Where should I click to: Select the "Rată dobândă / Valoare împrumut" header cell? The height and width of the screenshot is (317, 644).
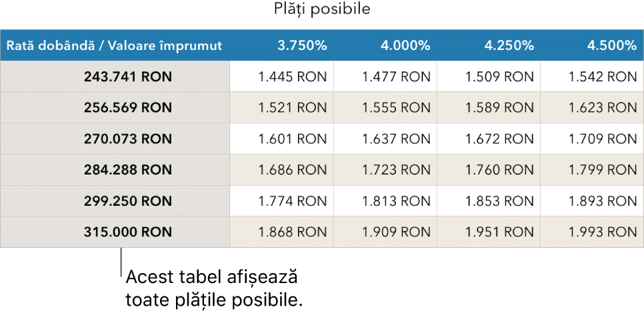coord(114,46)
